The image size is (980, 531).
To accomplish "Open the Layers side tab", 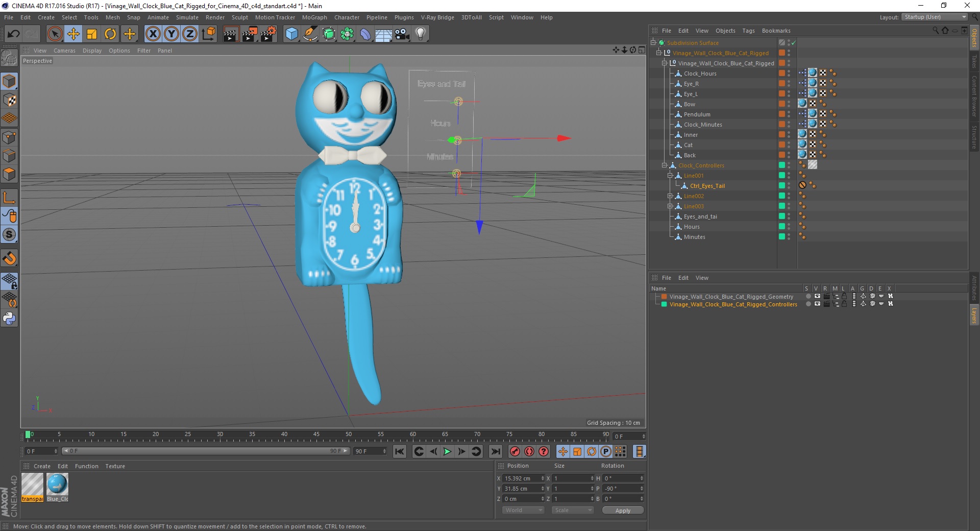I will pyautogui.click(x=974, y=316).
